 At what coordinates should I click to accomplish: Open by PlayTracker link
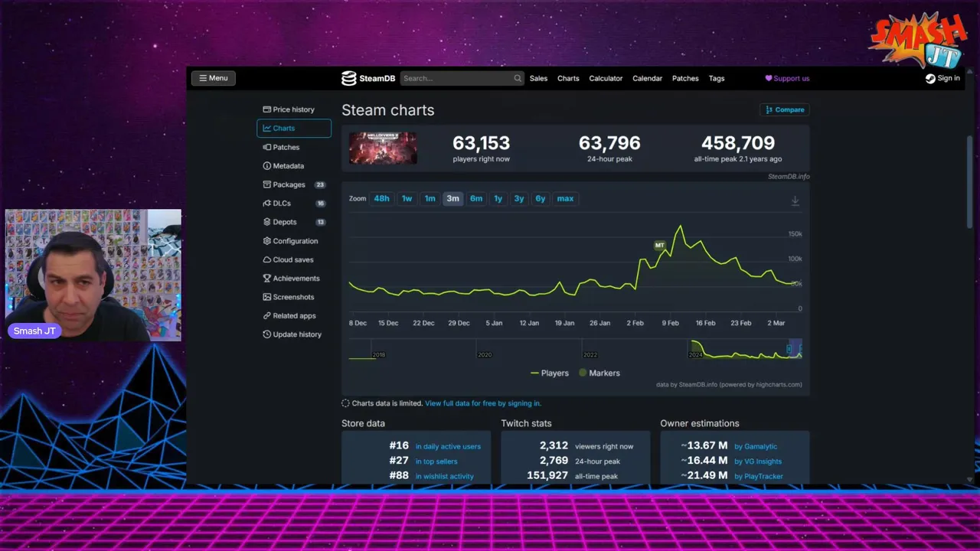pyautogui.click(x=759, y=476)
